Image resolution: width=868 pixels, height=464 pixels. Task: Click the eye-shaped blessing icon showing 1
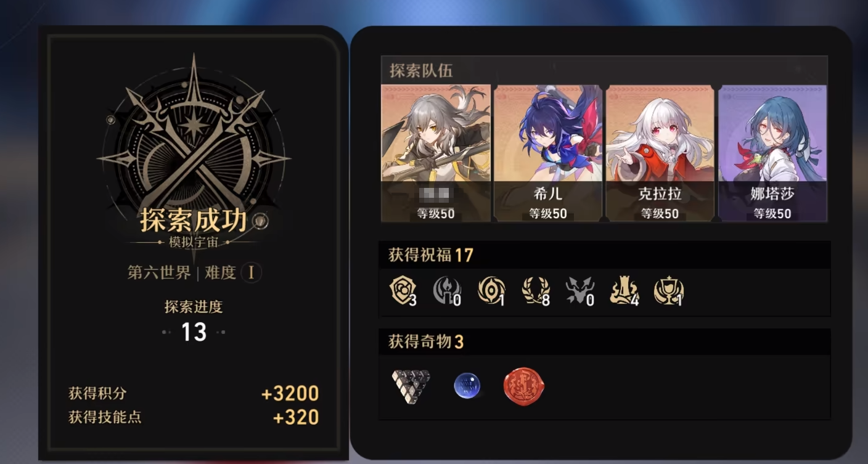tap(491, 290)
